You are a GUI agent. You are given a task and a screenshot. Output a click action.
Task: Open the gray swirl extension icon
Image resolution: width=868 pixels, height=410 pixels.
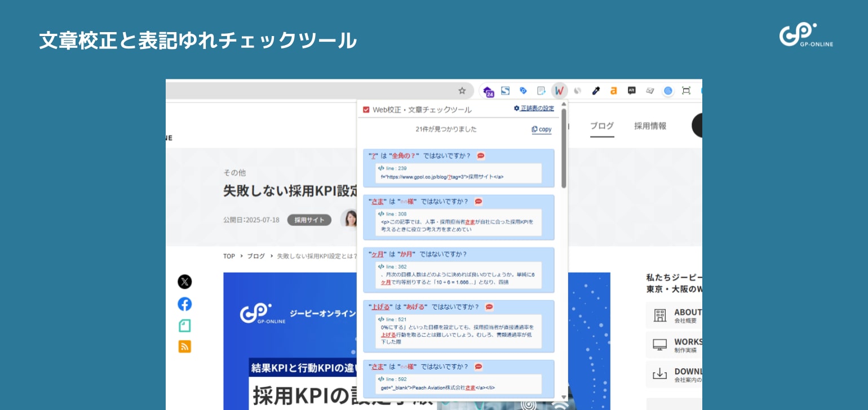click(578, 91)
